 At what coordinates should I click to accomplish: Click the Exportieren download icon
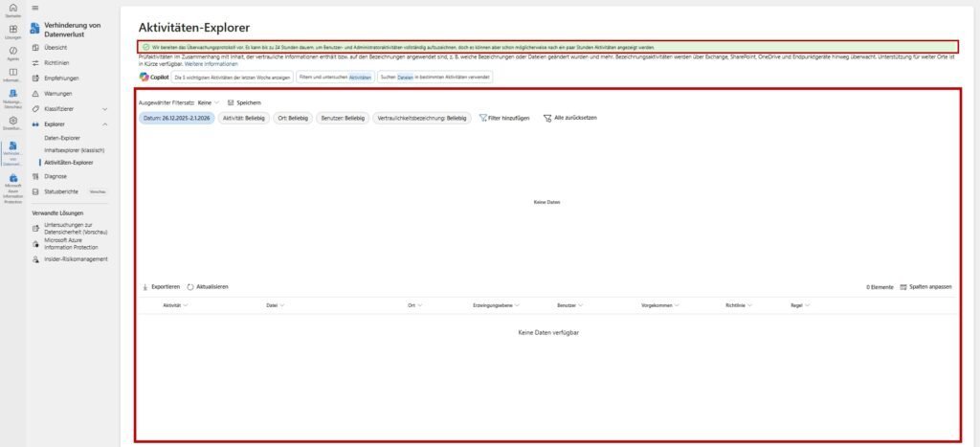click(x=144, y=286)
